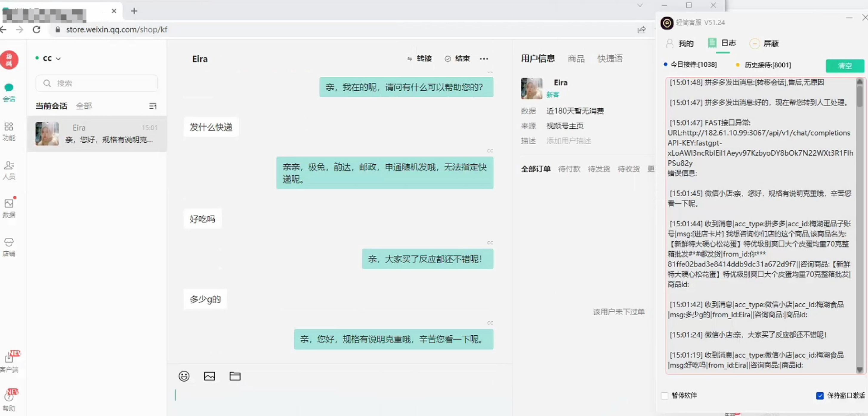The height and width of the screenshot is (416, 868).
Task: Click the 转接 transfer button
Action: (x=419, y=59)
